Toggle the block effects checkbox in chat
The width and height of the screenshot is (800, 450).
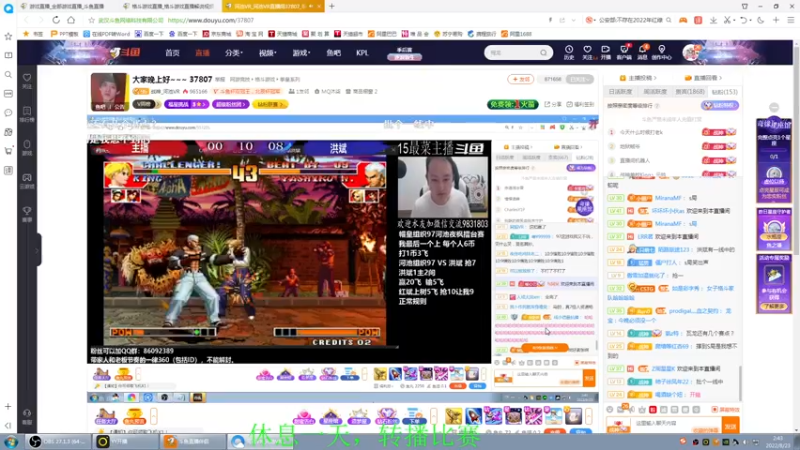715,410
